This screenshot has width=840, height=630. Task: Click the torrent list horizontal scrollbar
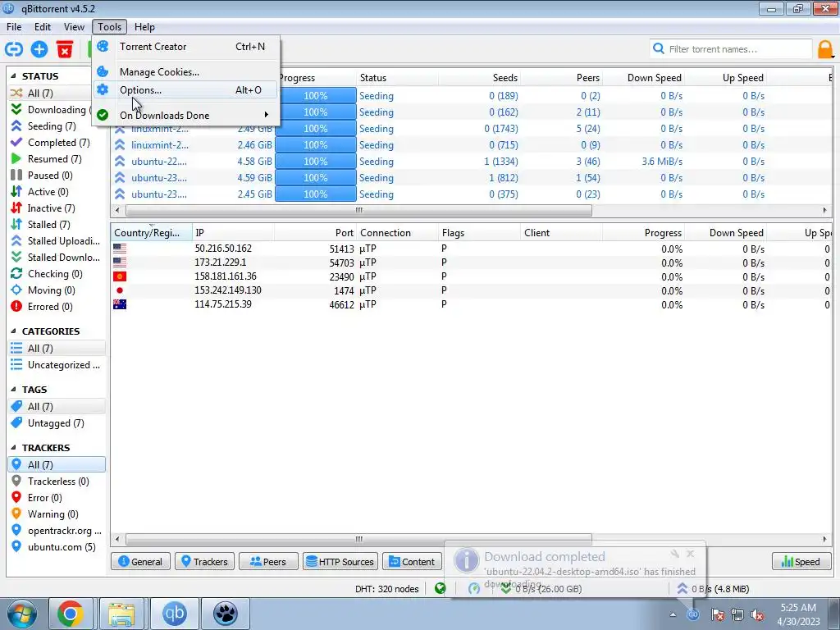coord(359,210)
